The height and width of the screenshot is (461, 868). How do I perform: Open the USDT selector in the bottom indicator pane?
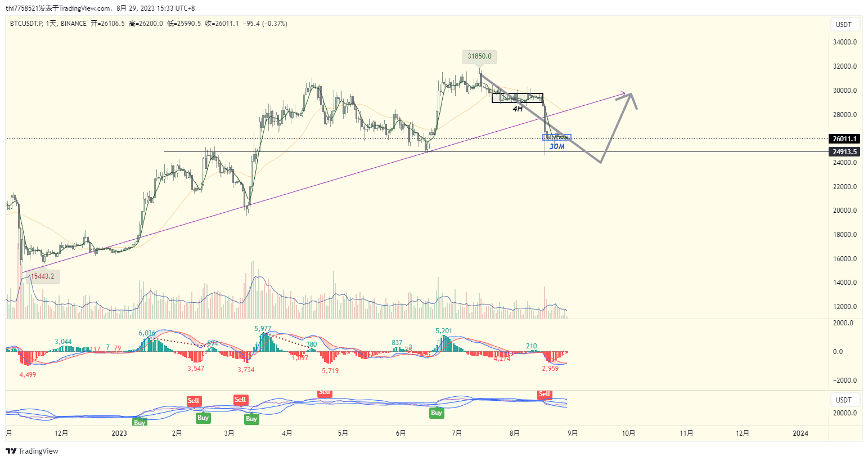point(844,400)
